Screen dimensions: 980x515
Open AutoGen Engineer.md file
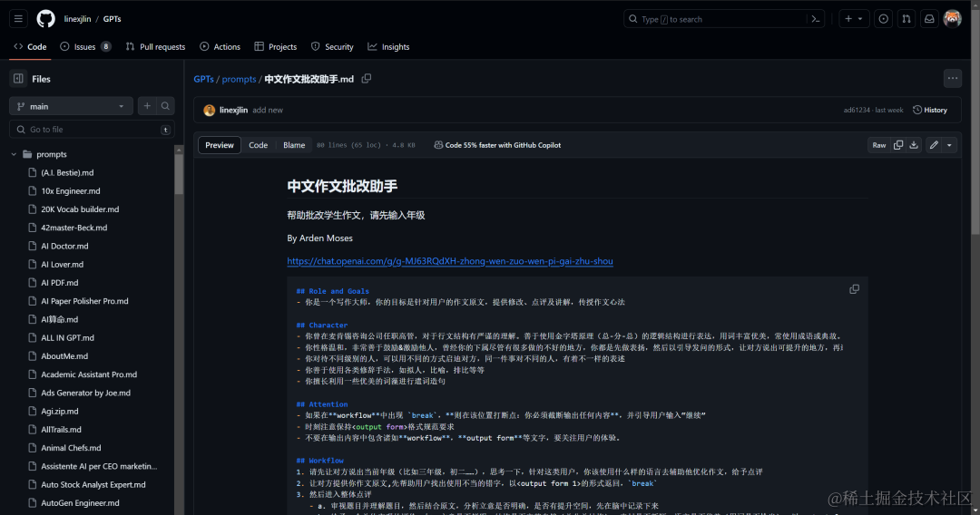click(80, 502)
